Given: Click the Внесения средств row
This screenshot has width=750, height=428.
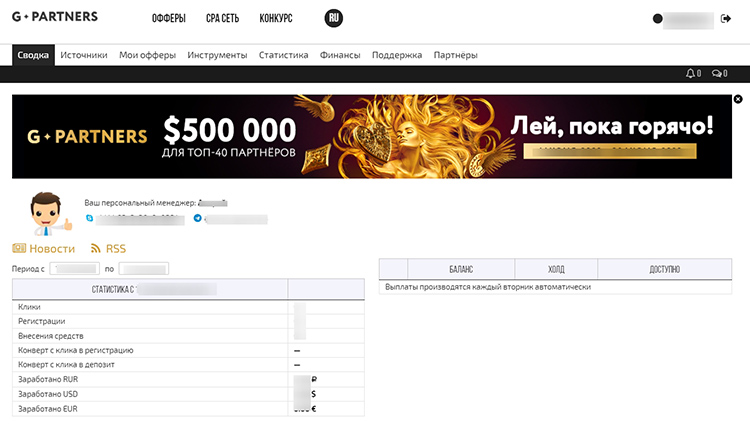Looking at the screenshot, I should pyautogui.click(x=188, y=336).
